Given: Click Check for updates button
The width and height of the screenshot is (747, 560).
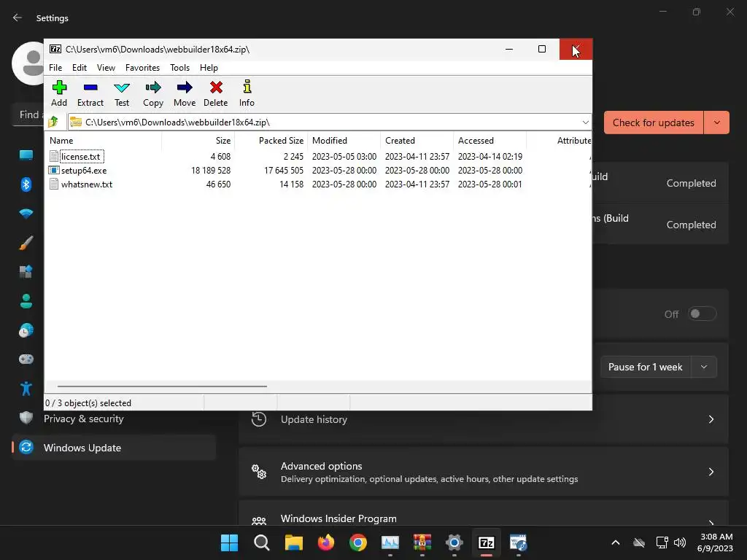Looking at the screenshot, I should [x=654, y=122].
